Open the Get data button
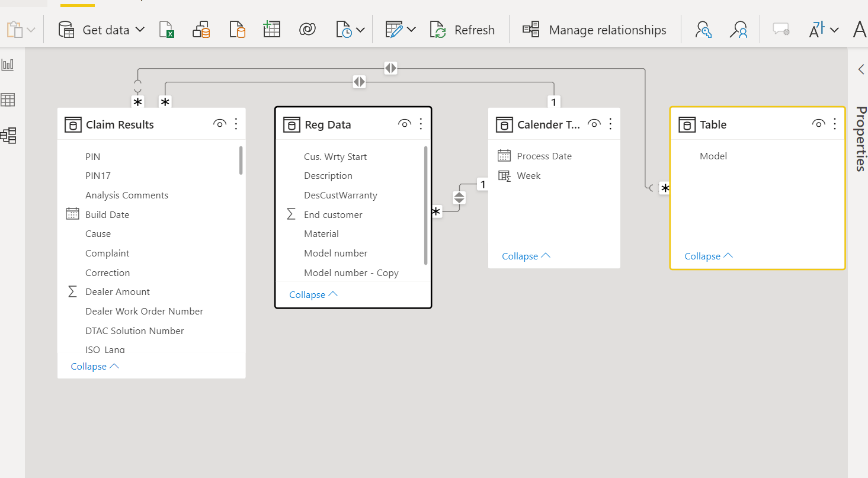This screenshot has width=868, height=478. (101, 30)
